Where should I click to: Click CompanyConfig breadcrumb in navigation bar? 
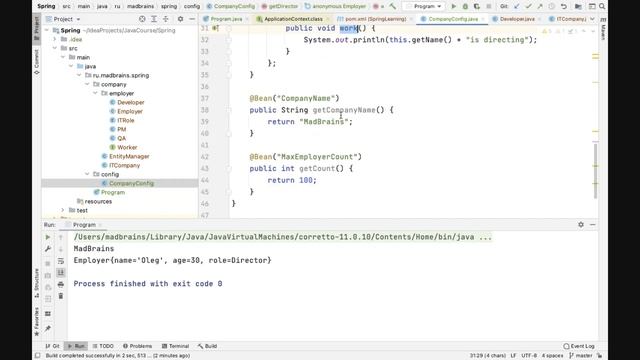tap(231, 7)
